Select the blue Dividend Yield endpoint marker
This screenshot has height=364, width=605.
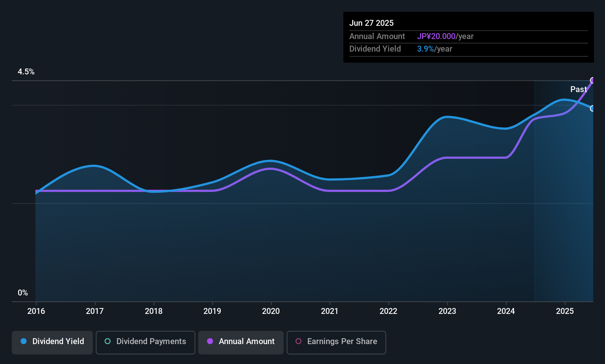592,108
